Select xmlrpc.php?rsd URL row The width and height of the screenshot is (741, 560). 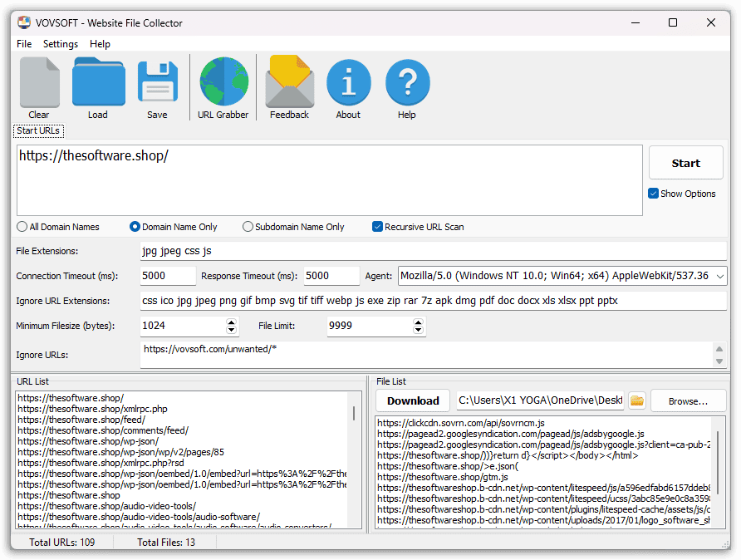point(101,463)
